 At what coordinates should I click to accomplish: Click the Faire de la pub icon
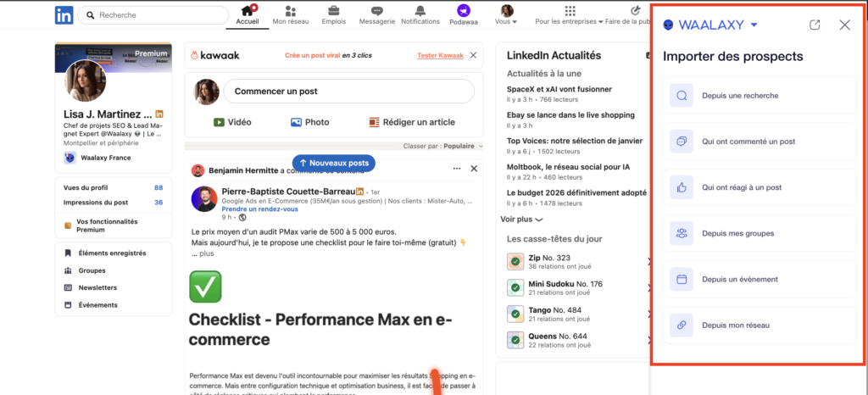[x=637, y=10]
